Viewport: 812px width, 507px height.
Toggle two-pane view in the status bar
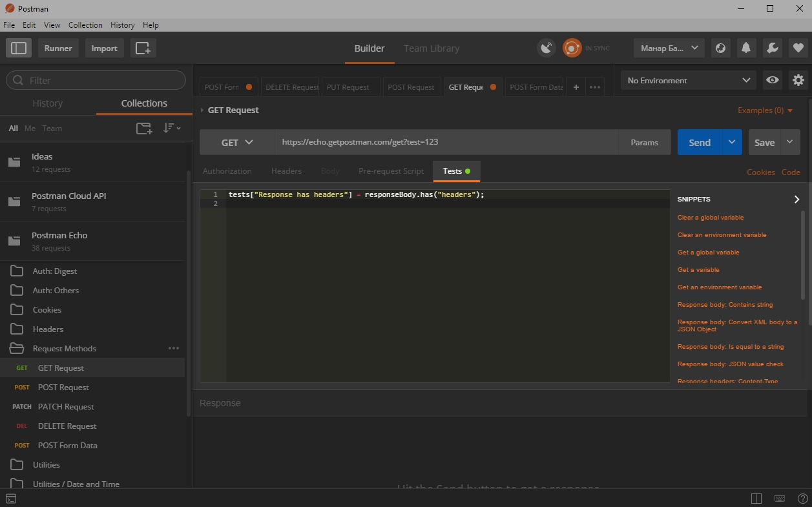pos(756,498)
